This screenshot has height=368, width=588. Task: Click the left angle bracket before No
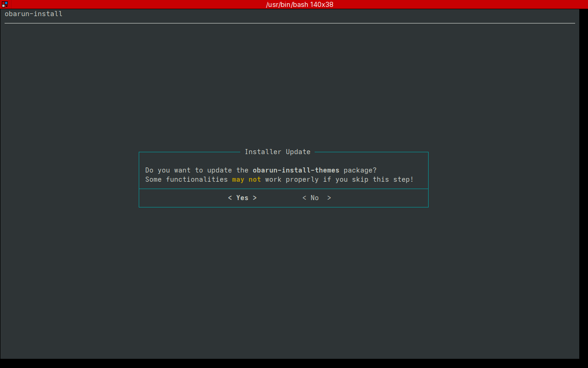point(304,198)
